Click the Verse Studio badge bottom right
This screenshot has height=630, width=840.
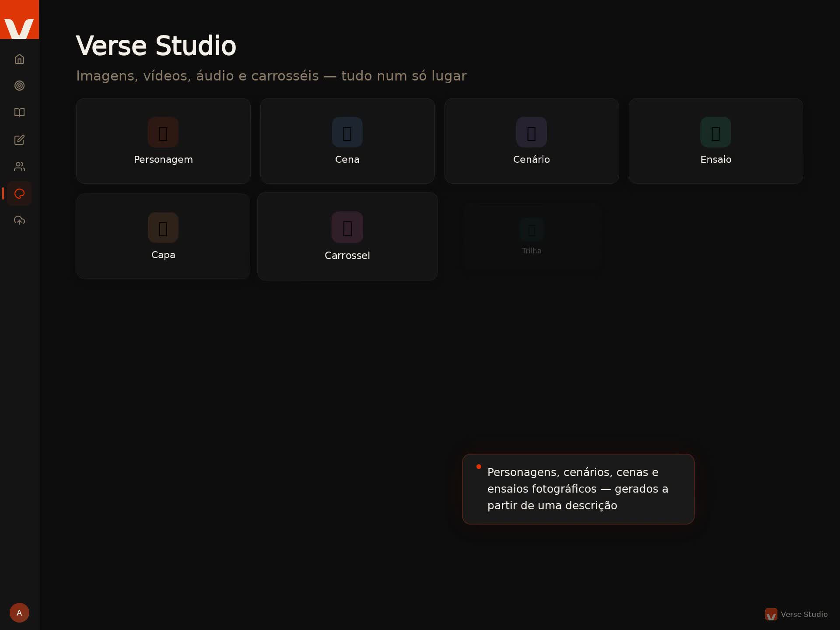796,614
